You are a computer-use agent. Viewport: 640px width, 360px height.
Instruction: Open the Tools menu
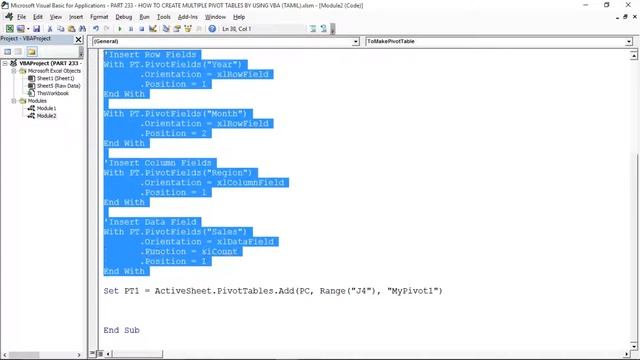click(x=163, y=17)
